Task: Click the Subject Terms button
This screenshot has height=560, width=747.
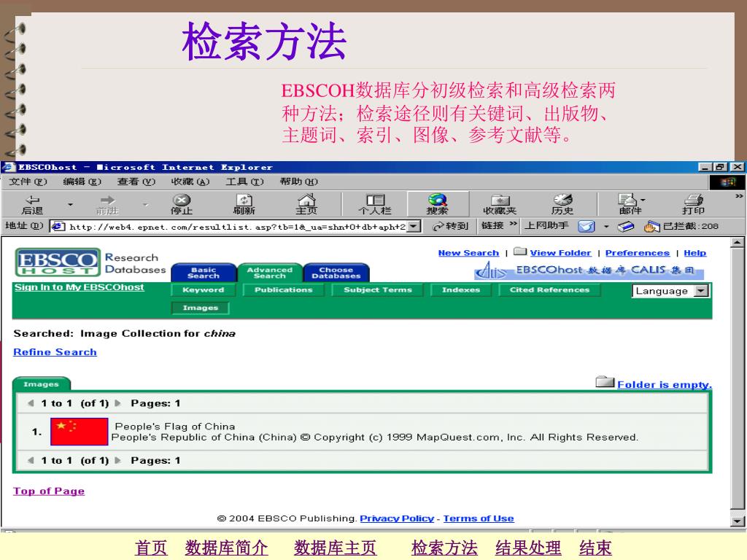Action: pyautogui.click(x=378, y=289)
